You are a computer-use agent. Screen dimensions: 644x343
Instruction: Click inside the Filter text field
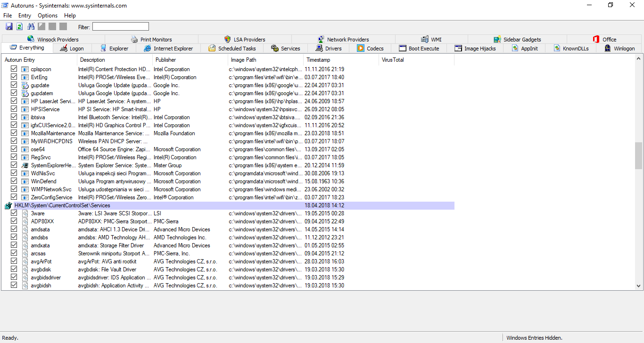(x=120, y=27)
